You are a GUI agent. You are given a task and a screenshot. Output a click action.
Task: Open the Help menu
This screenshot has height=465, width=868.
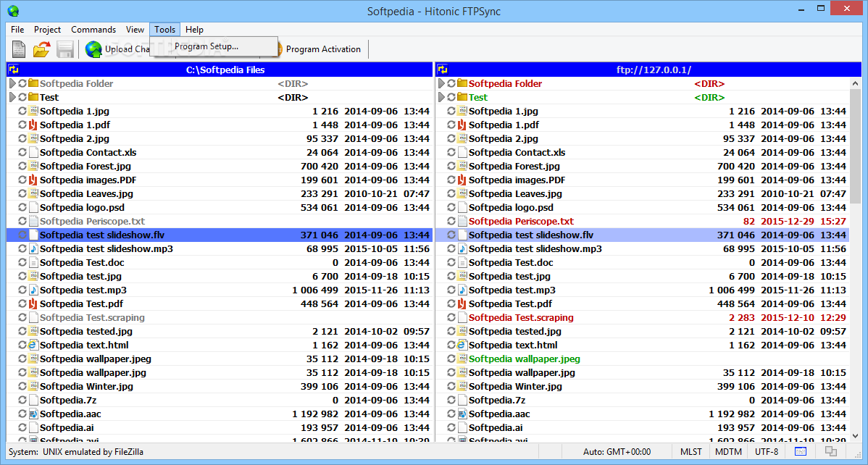tap(194, 30)
